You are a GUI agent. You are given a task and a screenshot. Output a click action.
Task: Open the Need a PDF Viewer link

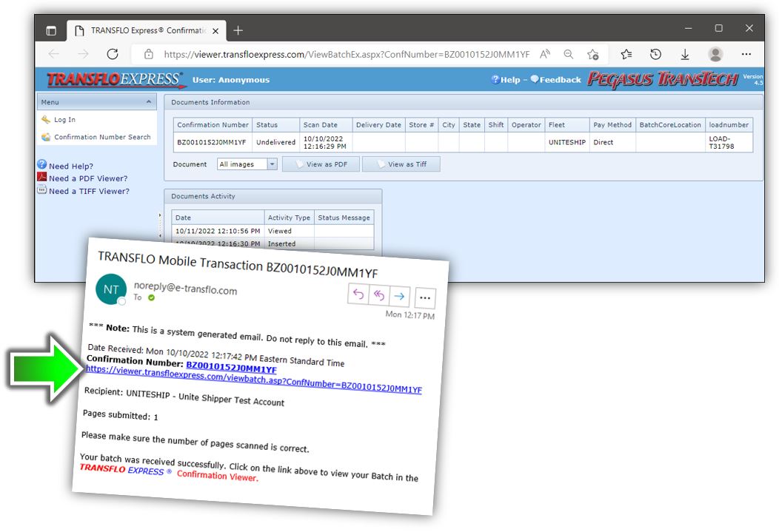coord(87,178)
